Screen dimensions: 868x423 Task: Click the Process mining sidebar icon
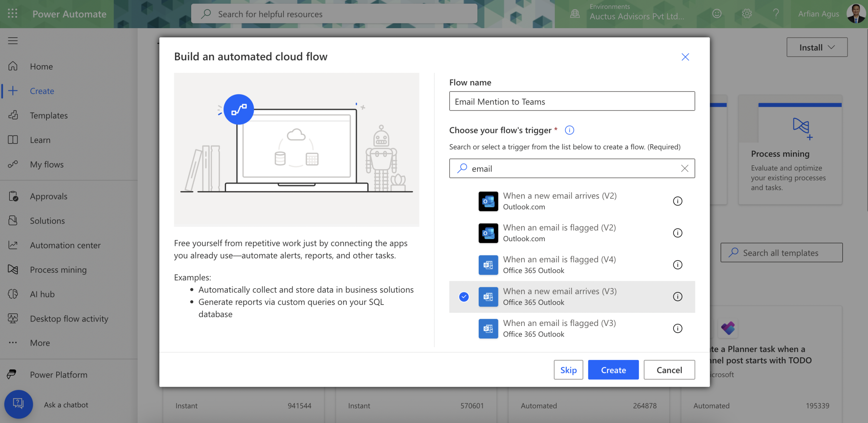click(13, 269)
